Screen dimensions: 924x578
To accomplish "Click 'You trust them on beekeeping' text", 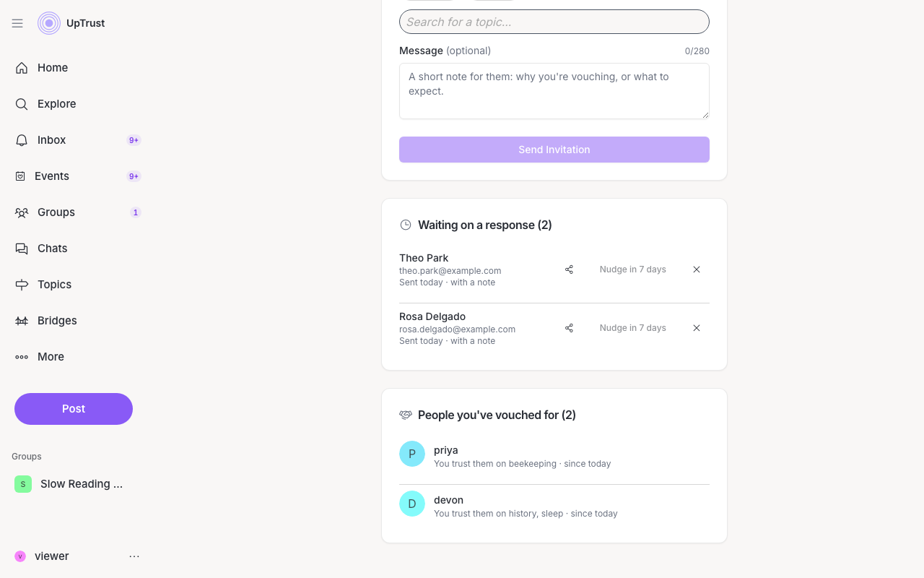I will point(495,464).
